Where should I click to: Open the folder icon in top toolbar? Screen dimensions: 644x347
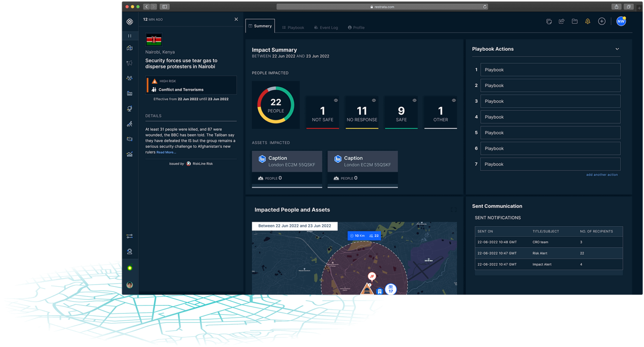point(574,21)
